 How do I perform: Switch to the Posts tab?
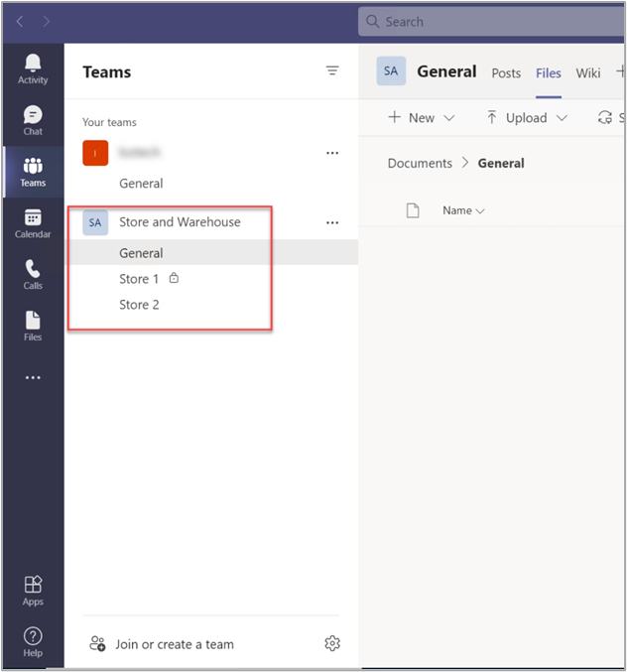[x=506, y=73]
